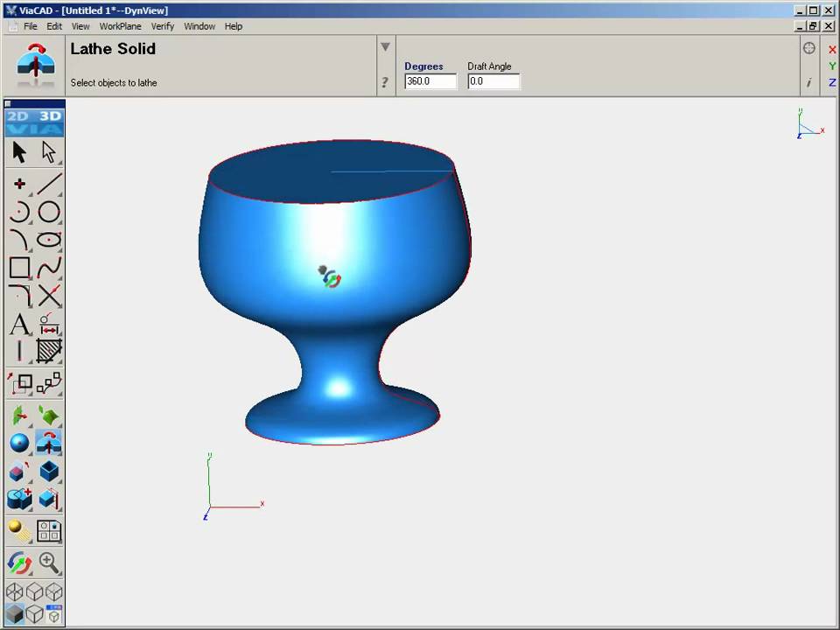840x630 pixels.
Task: Select the Conic curve tool
Action: tap(20, 240)
